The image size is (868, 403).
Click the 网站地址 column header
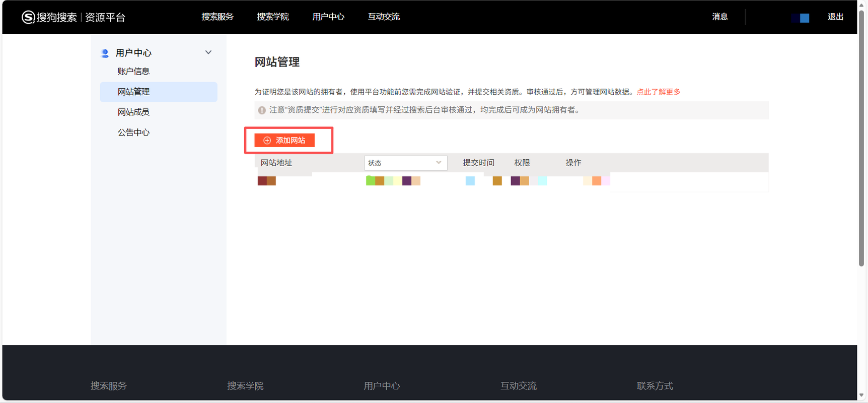click(276, 163)
